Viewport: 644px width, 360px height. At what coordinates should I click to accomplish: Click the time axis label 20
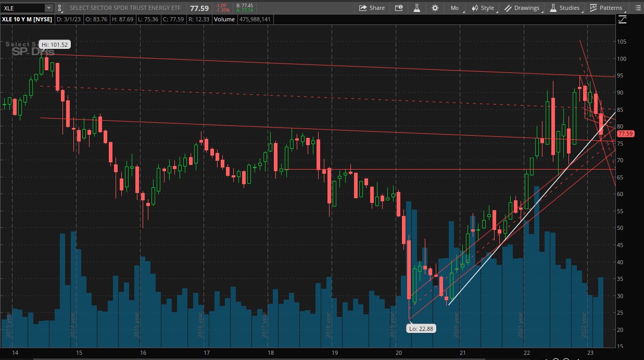click(x=398, y=353)
